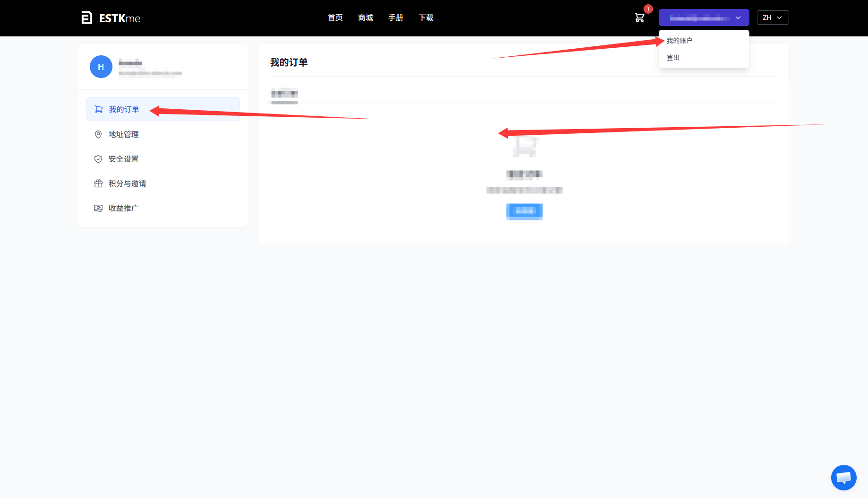
Task: Click the blue H profile avatar
Action: (101, 67)
